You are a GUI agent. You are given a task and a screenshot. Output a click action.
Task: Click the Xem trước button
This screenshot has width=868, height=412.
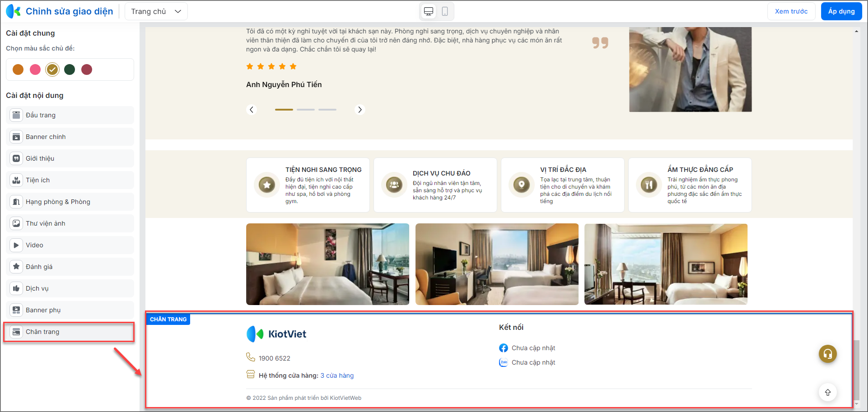point(791,11)
